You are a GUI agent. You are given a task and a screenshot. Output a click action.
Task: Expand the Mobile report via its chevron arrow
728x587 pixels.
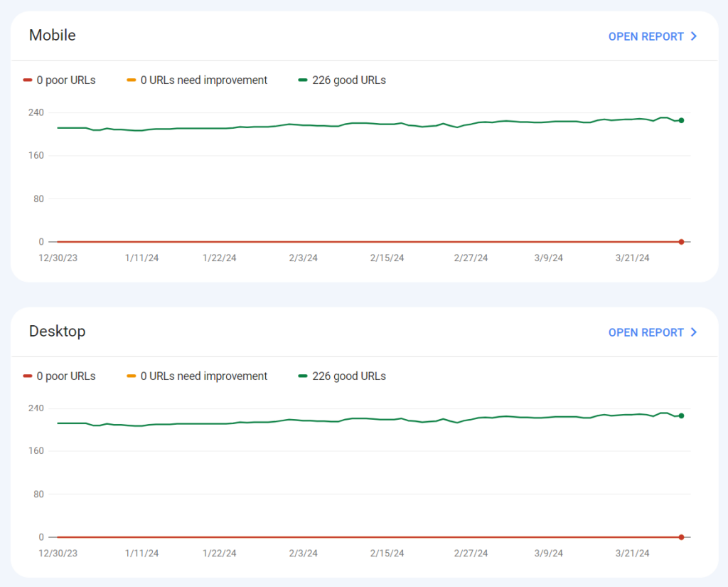click(692, 36)
